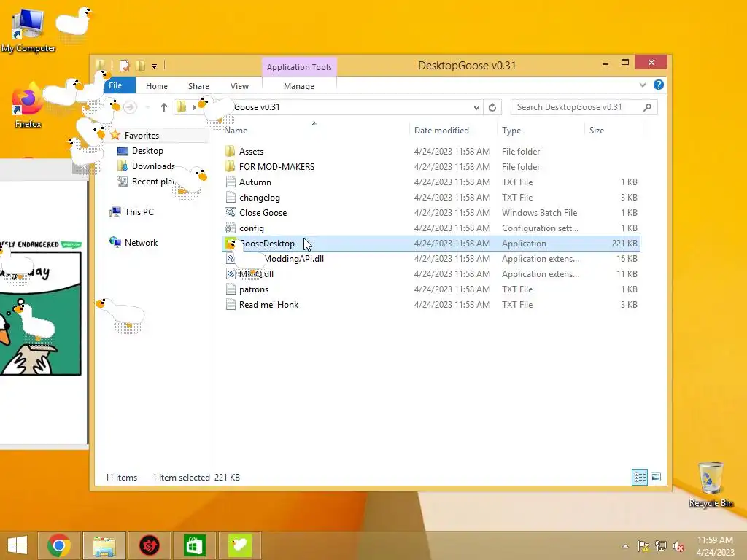Open the Assets folder icon

tap(230, 152)
